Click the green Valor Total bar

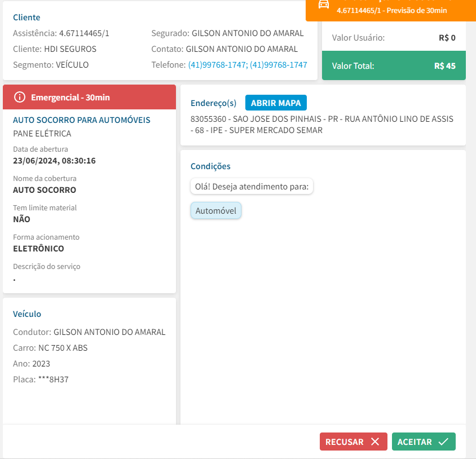(393, 66)
